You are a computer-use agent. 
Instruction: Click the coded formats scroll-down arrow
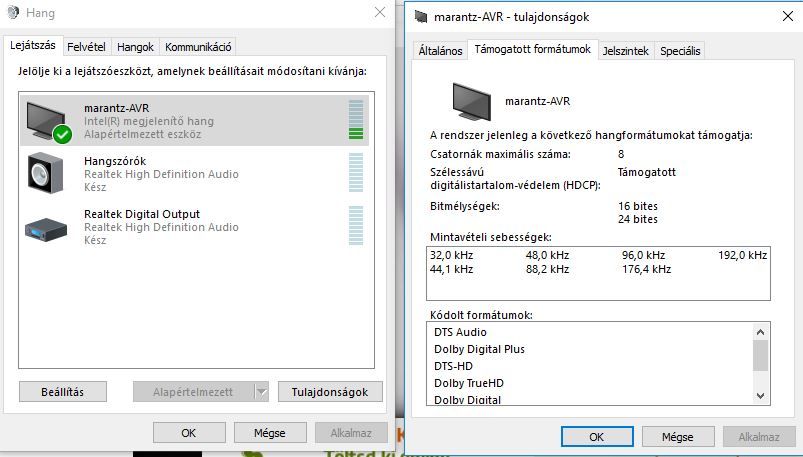coord(760,396)
